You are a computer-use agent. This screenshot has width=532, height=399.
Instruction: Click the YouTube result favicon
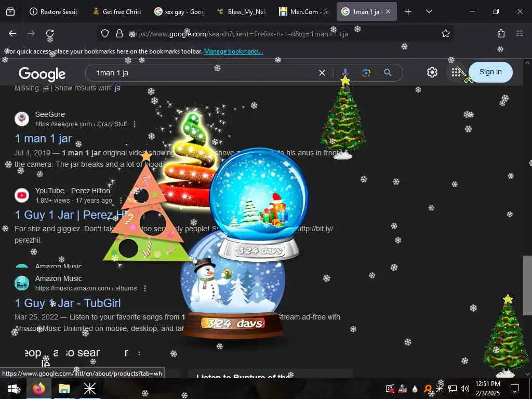tap(22, 195)
